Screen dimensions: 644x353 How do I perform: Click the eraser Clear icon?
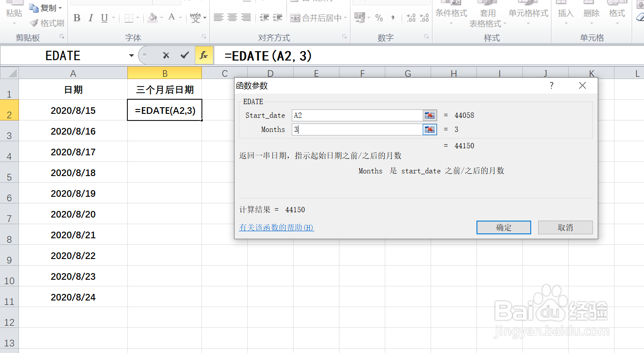[x=640, y=18]
